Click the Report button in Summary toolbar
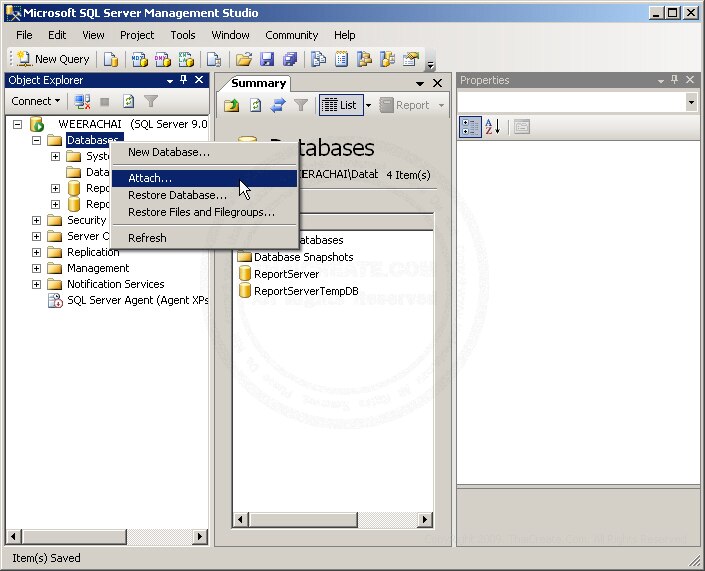This screenshot has width=705, height=571. coord(405,105)
